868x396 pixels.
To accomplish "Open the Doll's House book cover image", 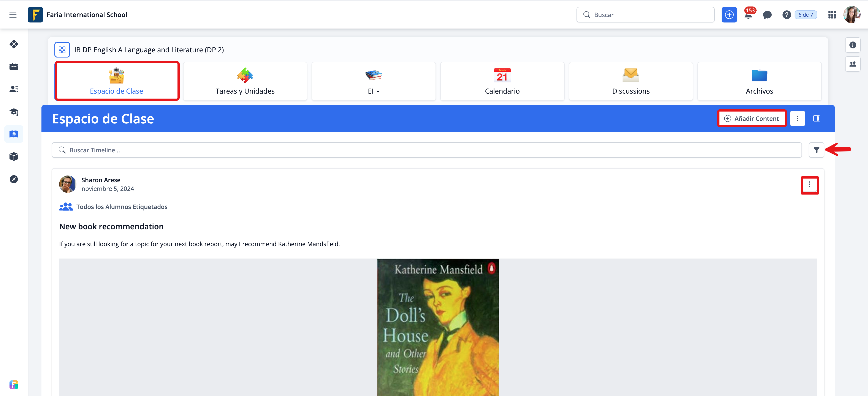I will 438,327.
